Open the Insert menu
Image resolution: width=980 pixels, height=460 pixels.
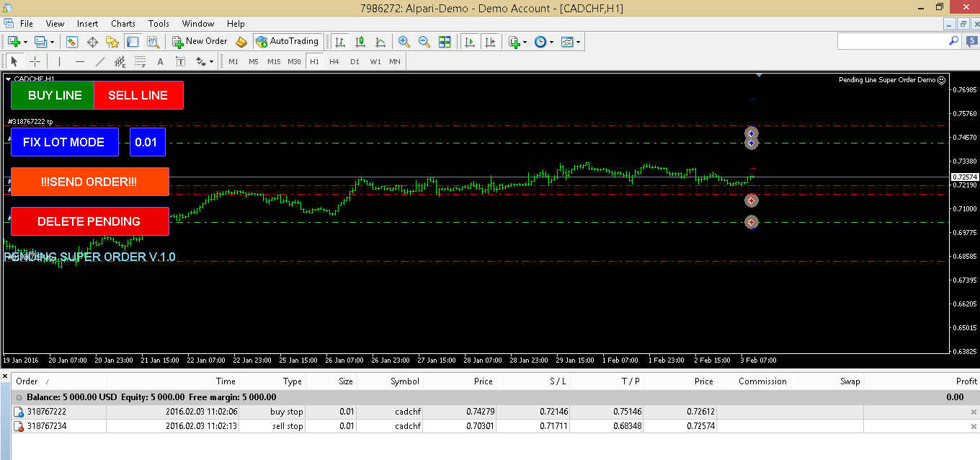87,24
